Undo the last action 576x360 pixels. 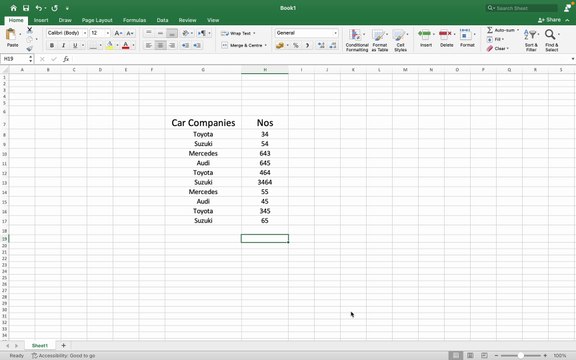click(38, 8)
